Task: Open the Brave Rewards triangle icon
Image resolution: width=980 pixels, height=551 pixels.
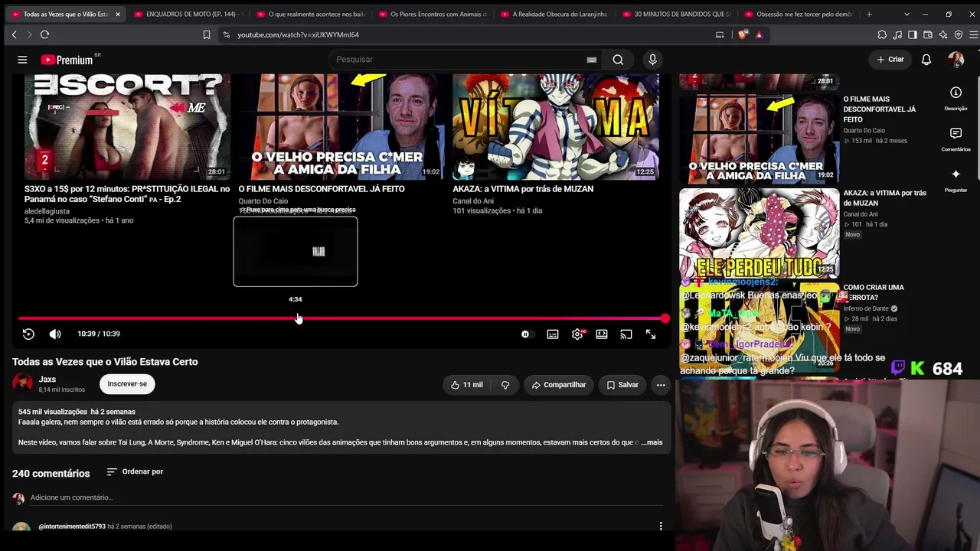Action: click(x=759, y=34)
